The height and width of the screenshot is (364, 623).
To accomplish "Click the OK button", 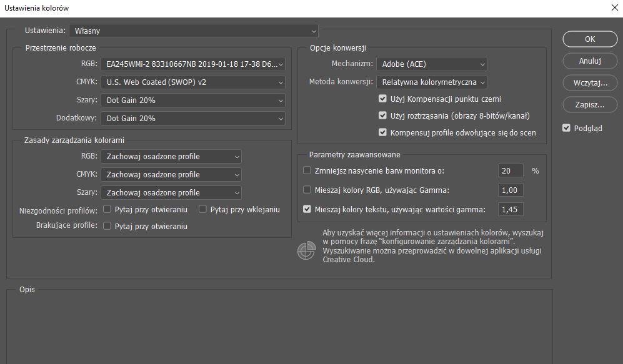I will 589,39.
